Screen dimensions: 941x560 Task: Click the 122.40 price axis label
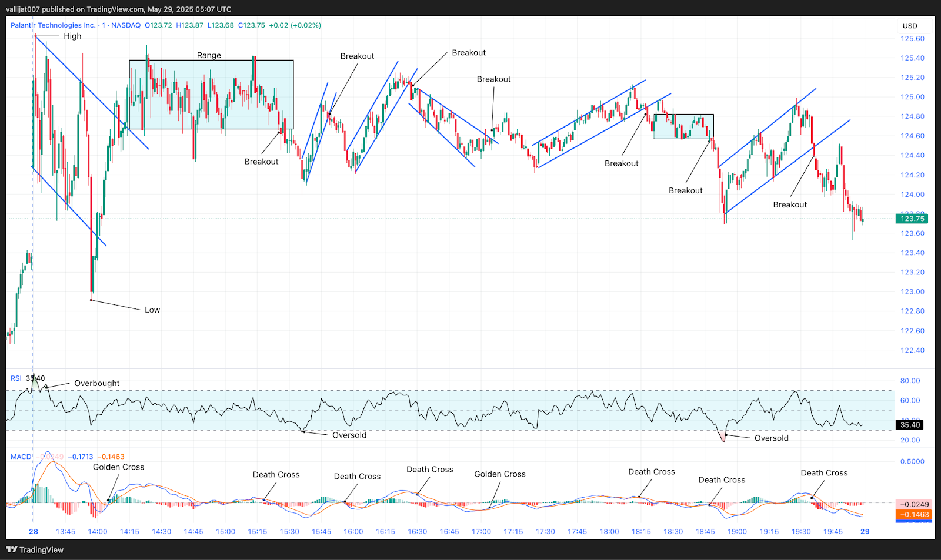pos(912,350)
